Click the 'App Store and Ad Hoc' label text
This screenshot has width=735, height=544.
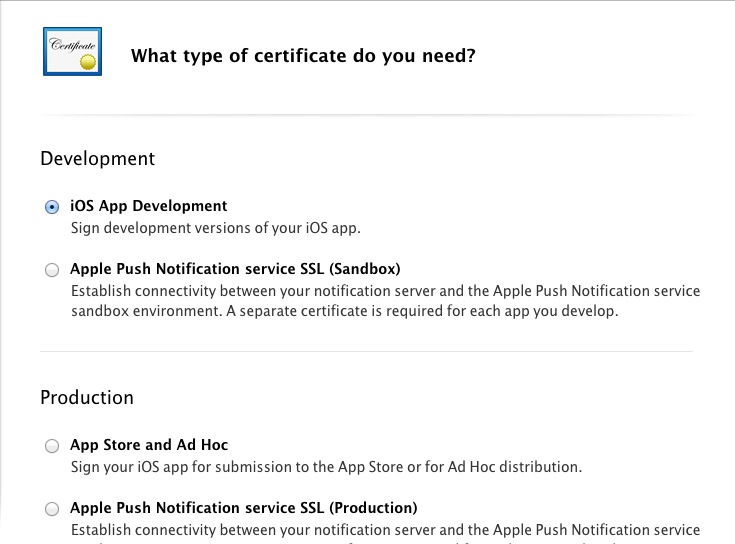point(149,445)
